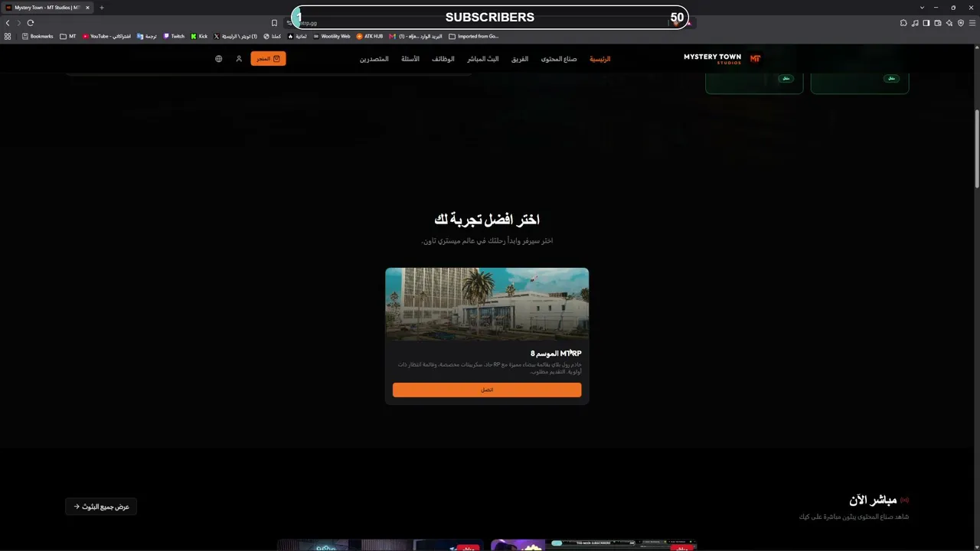980x551 pixels.
Task: Open the language globe icon on site
Action: (x=218, y=59)
